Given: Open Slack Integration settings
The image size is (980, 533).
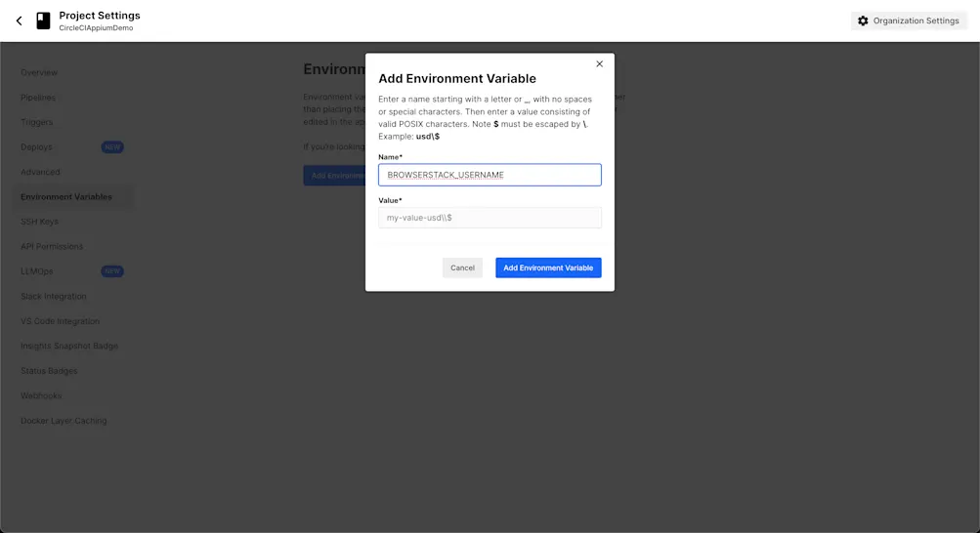Looking at the screenshot, I should point(54,297).
